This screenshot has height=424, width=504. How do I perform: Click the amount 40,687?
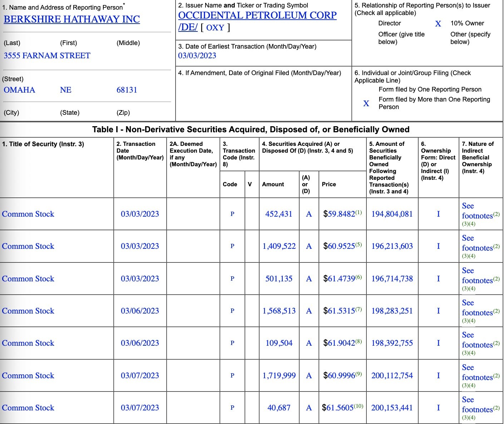point(279,408)
